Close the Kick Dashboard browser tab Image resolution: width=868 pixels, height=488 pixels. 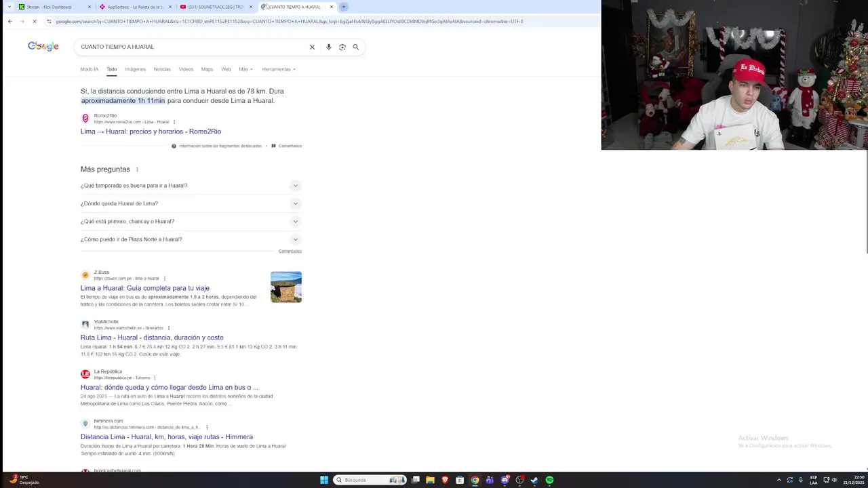pyautogui.click(x=90, y=7)
